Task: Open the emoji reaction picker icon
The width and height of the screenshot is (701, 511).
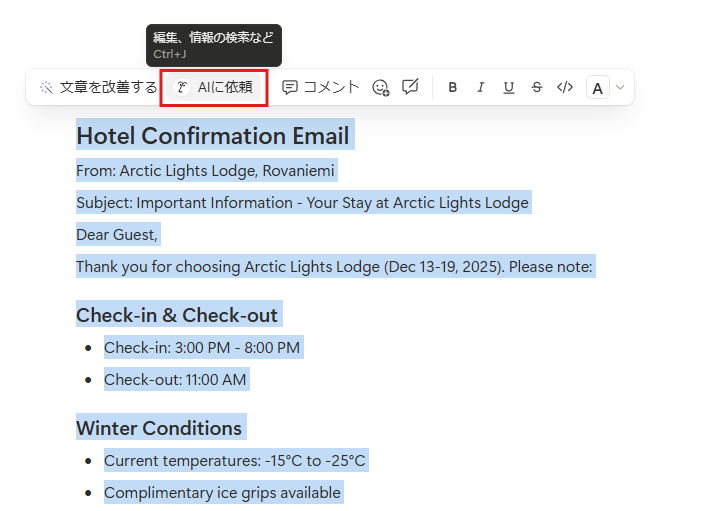Action: [380, 88]
